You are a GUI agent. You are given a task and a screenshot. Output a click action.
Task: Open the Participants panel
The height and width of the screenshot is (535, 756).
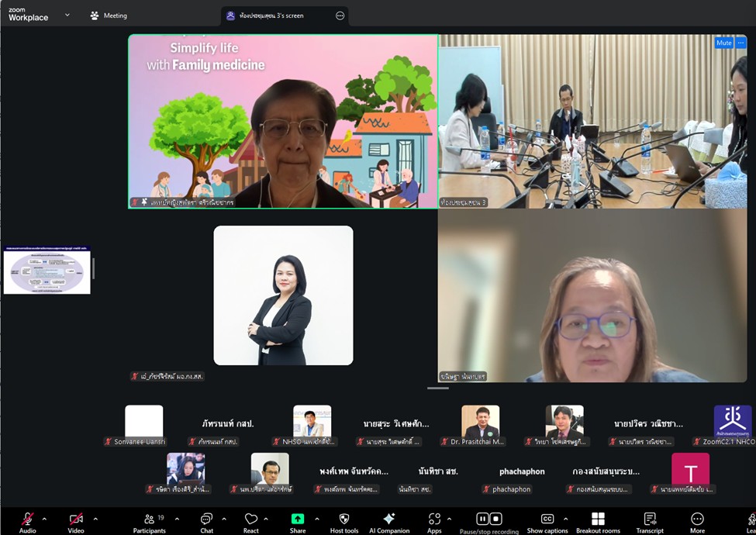click(149, 519)
